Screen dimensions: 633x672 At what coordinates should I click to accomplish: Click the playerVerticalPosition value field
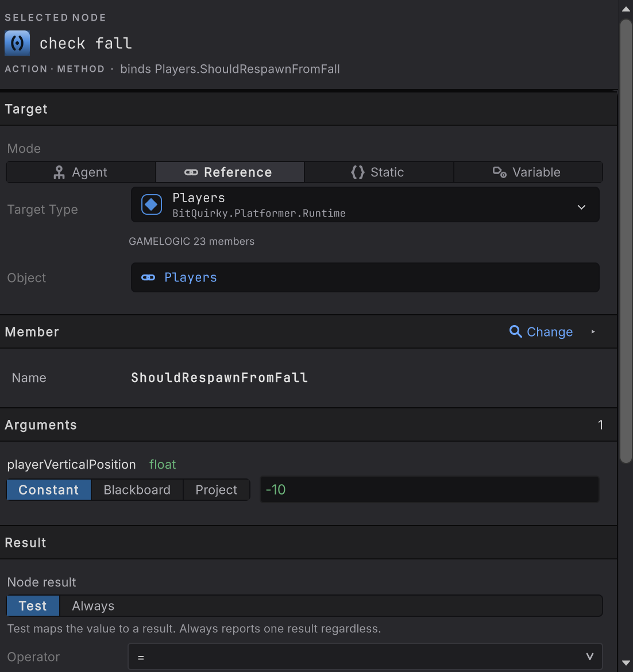(x=430, y=489)
